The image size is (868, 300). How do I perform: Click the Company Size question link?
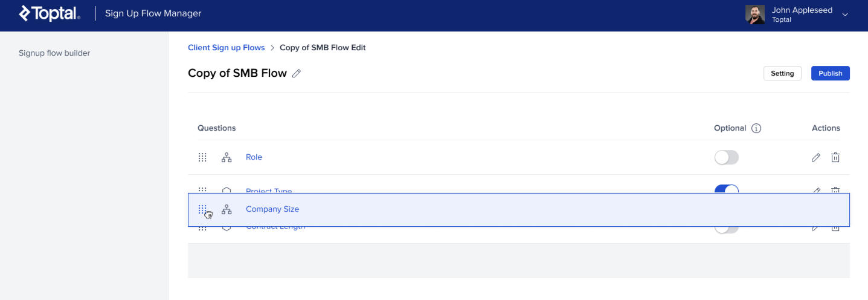272,209
